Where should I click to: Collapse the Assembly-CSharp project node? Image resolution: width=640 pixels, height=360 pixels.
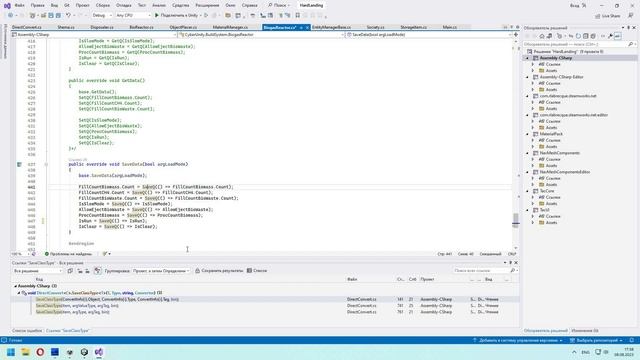pos(527,58)
